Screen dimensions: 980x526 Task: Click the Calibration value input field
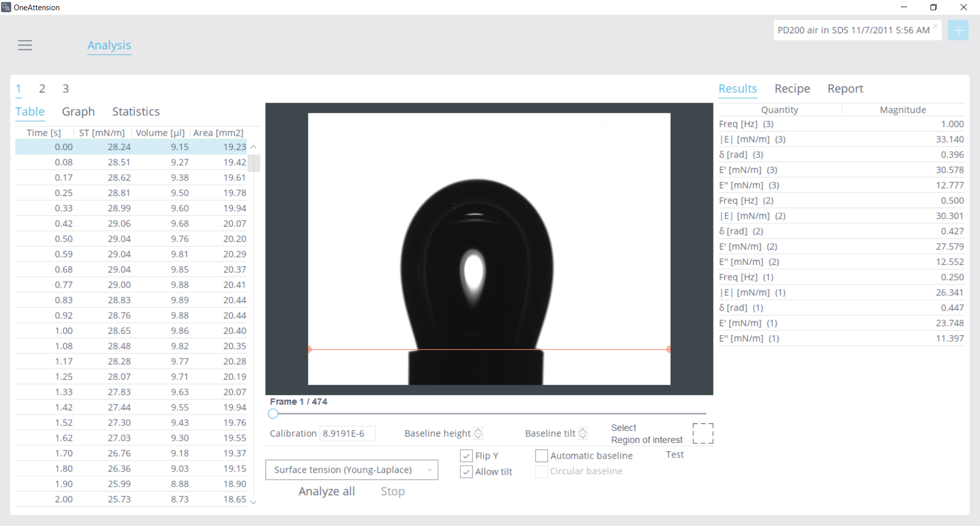347,434
